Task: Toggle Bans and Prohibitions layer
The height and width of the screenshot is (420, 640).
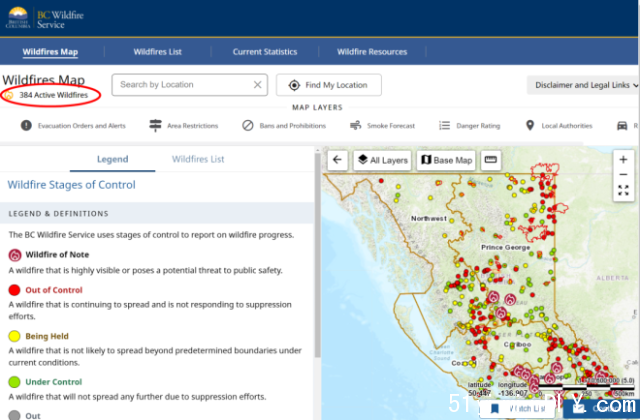Action: click(284, 126)
